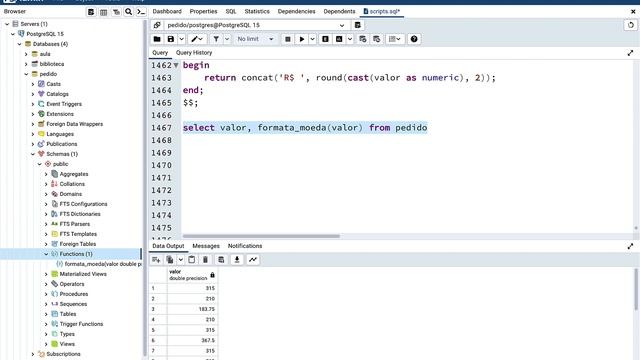
Task: Open the Notifications tab
Action: 245,246
